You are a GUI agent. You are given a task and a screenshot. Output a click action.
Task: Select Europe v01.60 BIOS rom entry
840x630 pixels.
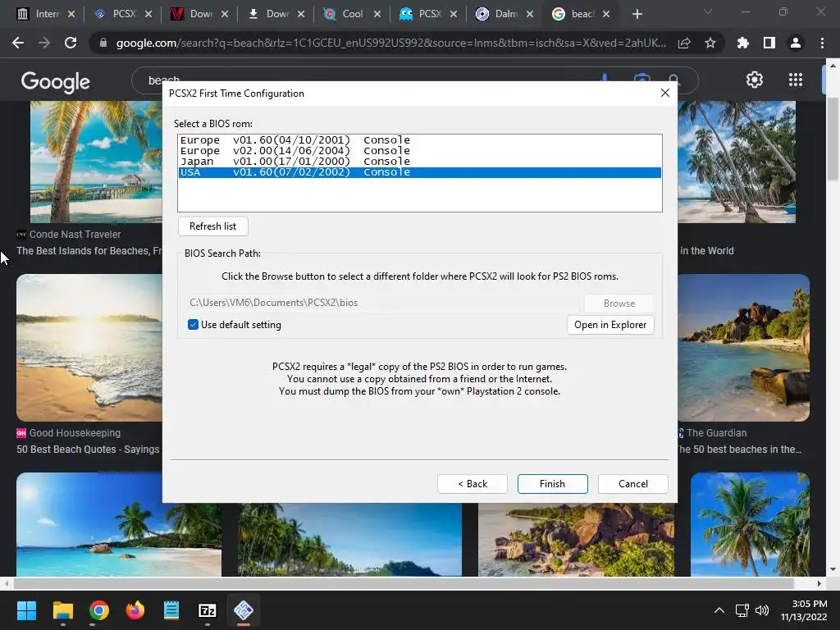419,139
